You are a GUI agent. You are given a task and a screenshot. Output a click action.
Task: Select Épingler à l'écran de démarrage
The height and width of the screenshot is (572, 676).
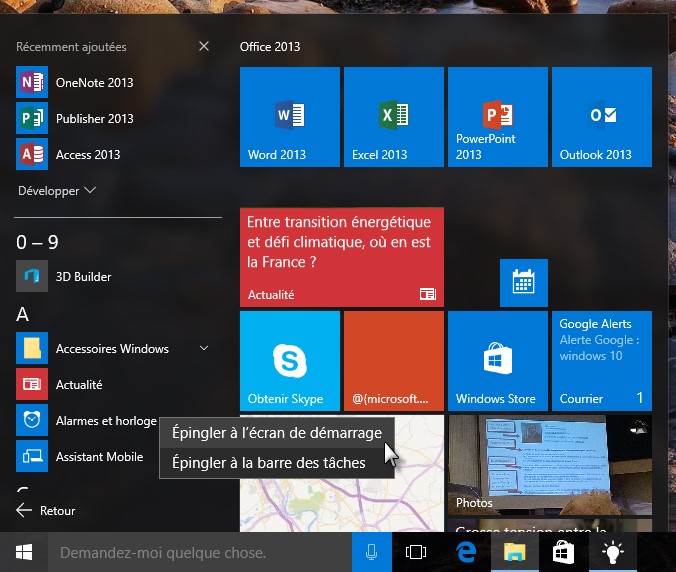[x=276, y=433]
